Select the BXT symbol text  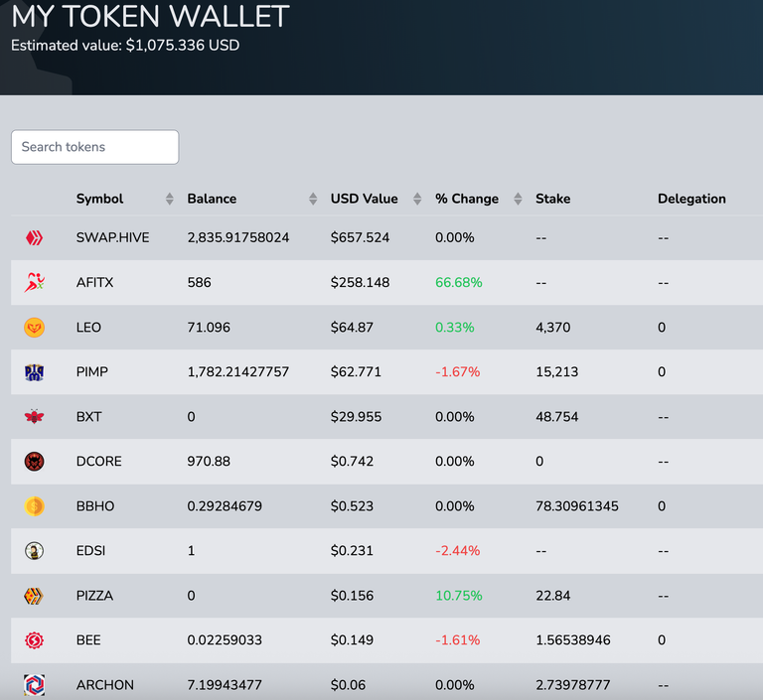tap(88, 417)
